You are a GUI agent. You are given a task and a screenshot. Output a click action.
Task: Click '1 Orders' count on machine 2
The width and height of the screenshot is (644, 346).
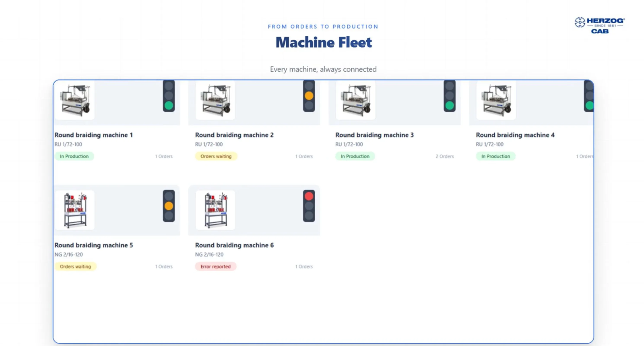coord(304,156)
